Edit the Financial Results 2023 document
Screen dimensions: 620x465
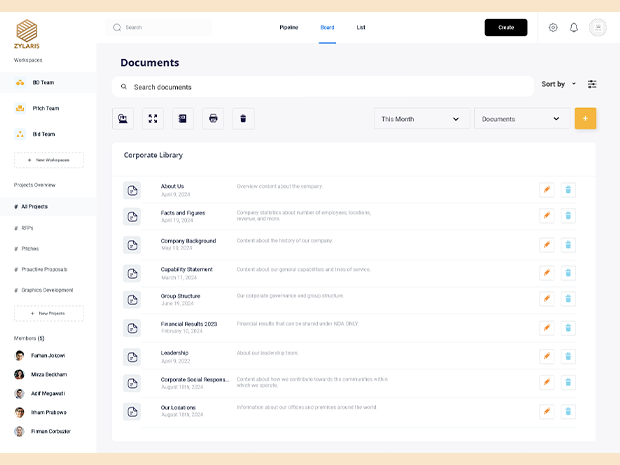(x=547, y=328)
